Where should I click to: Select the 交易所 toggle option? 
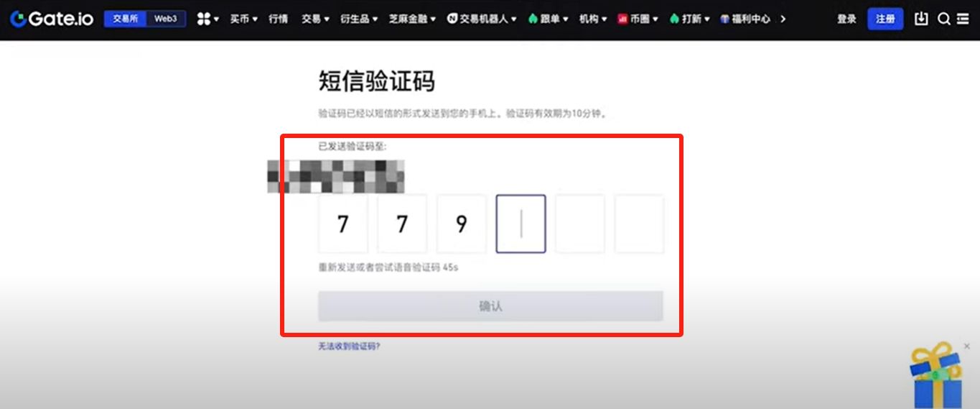(125, 19)
